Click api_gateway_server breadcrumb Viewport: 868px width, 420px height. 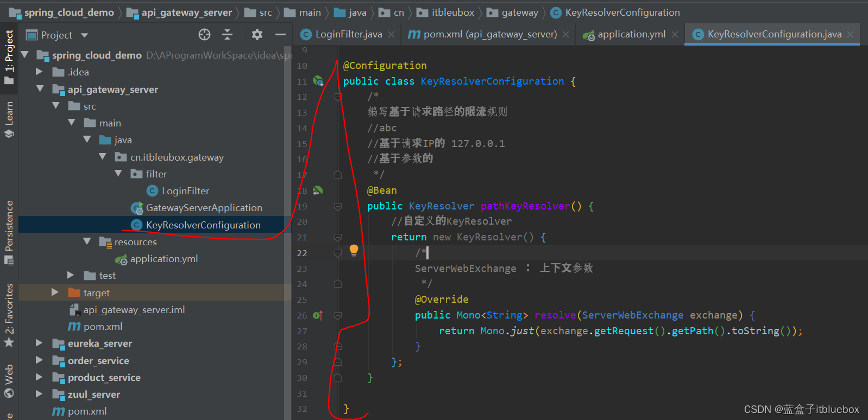(180, 12)
